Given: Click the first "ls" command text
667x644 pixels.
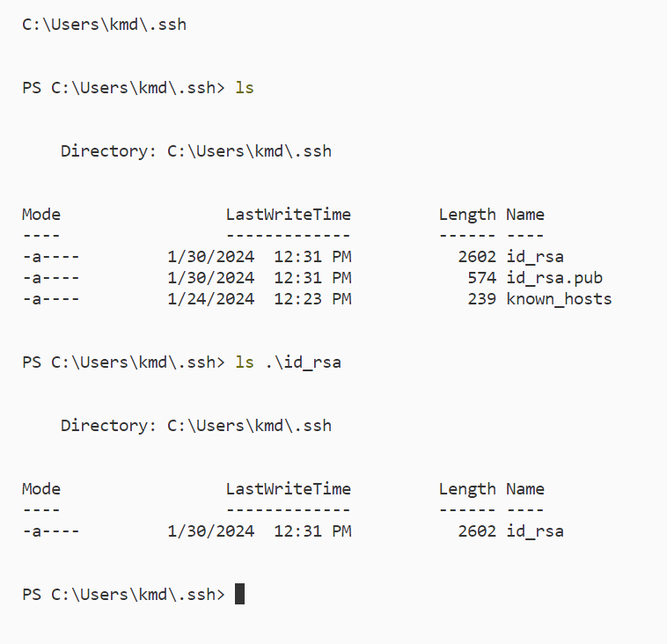Looking at the screenshot, I should coord(245,88).
